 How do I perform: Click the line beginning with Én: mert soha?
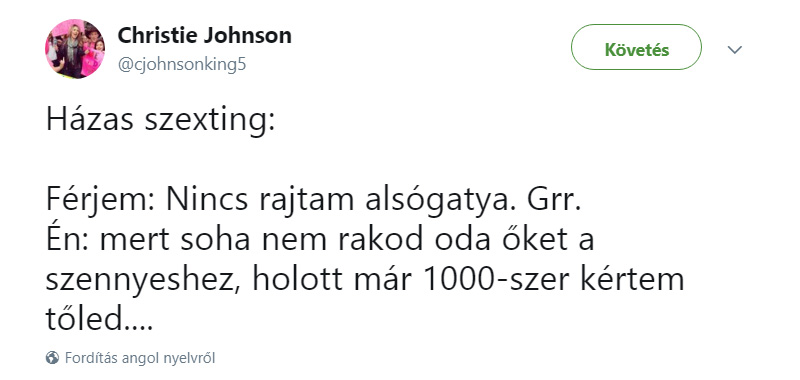click(x=320, y=241)
